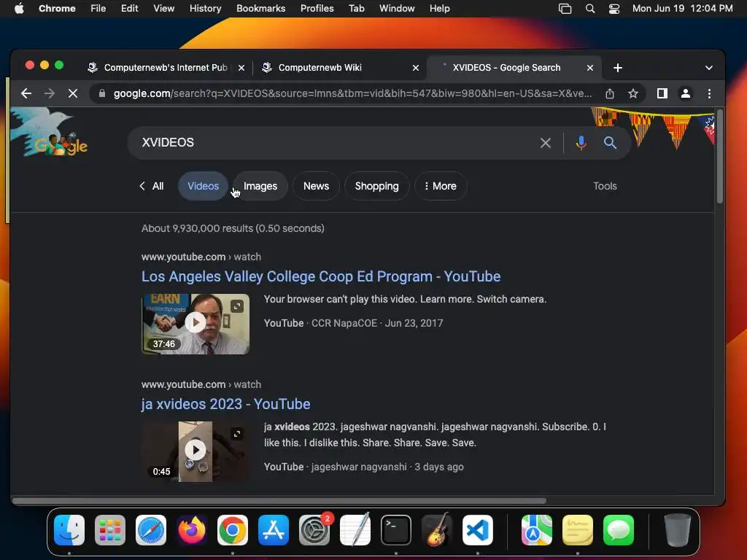This screenshot has width=747, height=560.
Task: Switch to the News filter
Action: point(316,186)
